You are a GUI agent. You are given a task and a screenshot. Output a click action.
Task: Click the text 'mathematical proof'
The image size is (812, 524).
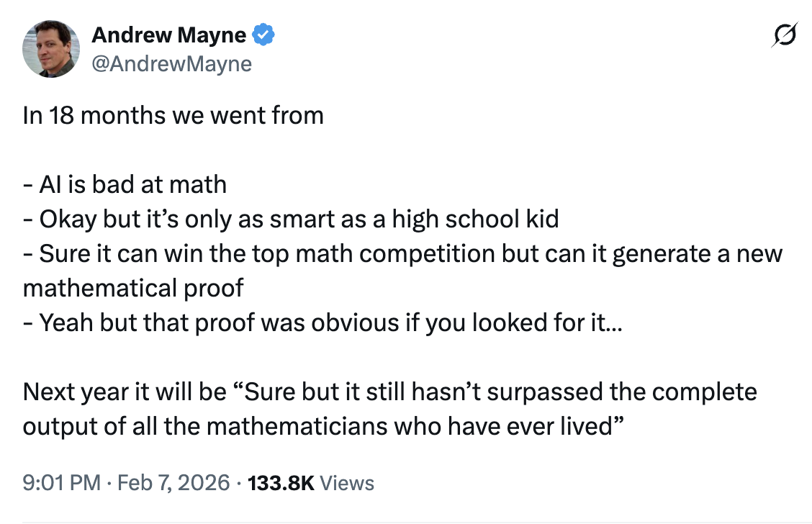[133, 288]
